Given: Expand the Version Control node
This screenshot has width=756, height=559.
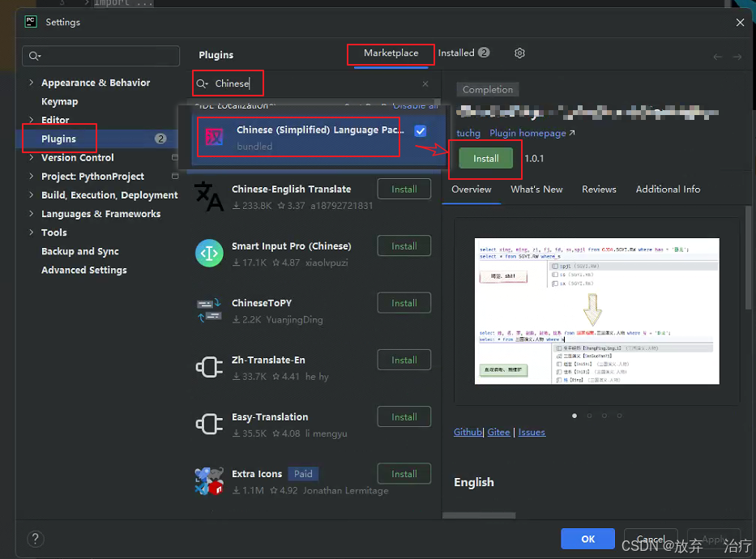Looking at the screenshot, I should 32,158.
